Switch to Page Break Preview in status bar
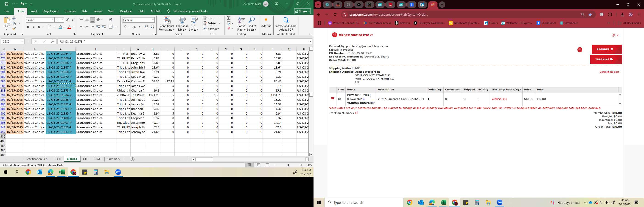644x207 pixels. coord(268,165)
